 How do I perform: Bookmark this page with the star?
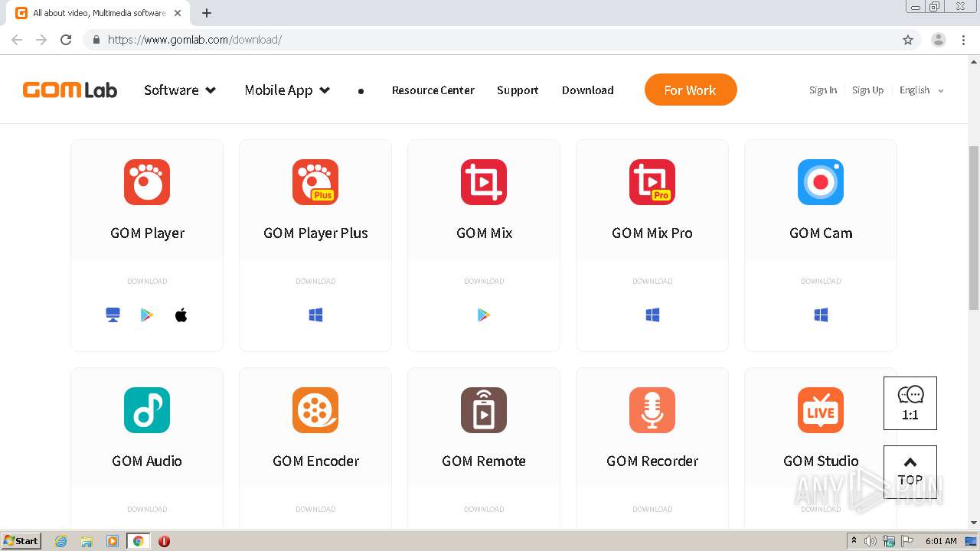coord(908,40)
